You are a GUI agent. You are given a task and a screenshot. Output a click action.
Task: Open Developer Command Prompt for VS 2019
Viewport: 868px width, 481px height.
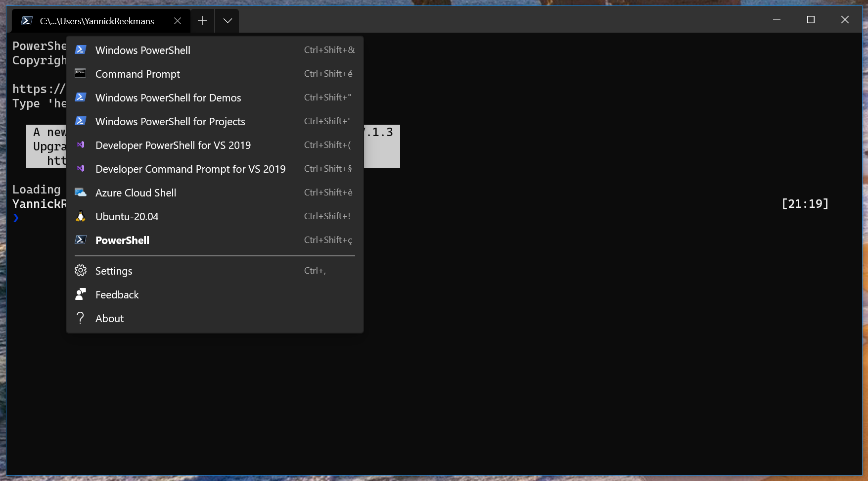pos(215,169)
